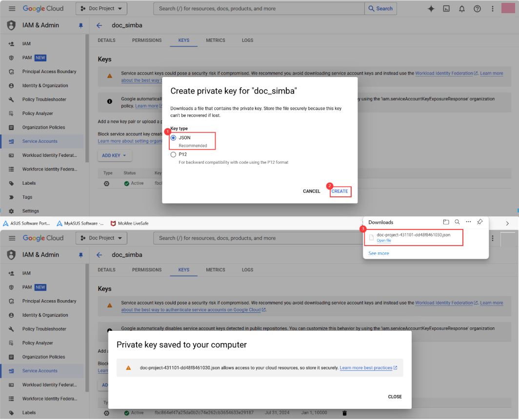Click pin icon beside IAM & Admin in the lower console
Viewport: 519px width, 420px height.
[81, 255]
